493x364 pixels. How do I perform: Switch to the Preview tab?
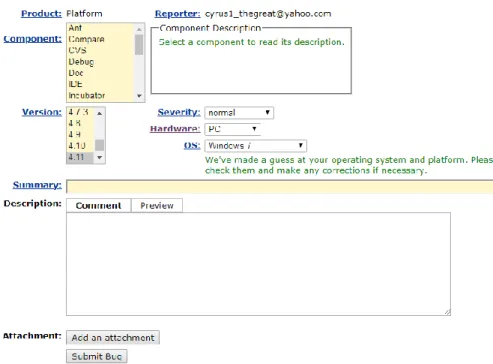(x=157, y=205)
